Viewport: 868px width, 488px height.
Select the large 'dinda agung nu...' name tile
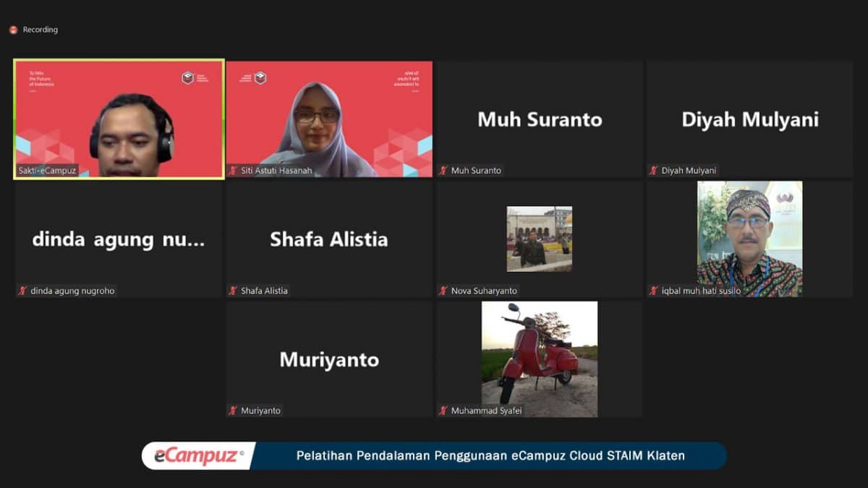[119, 239]
